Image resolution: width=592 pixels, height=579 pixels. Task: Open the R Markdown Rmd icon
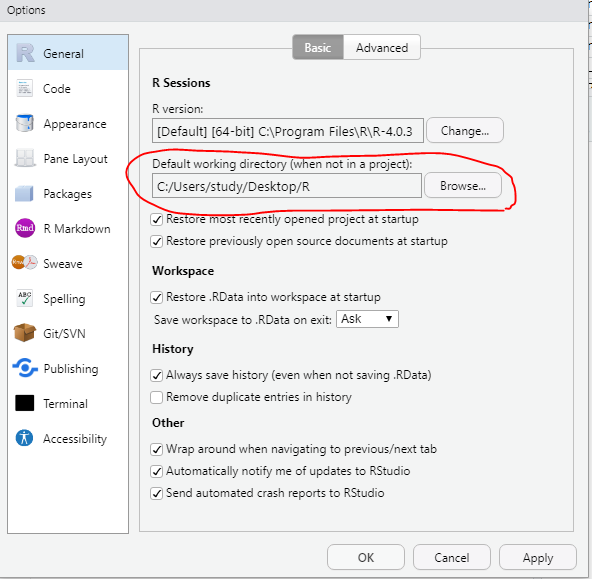click(25, 228)
